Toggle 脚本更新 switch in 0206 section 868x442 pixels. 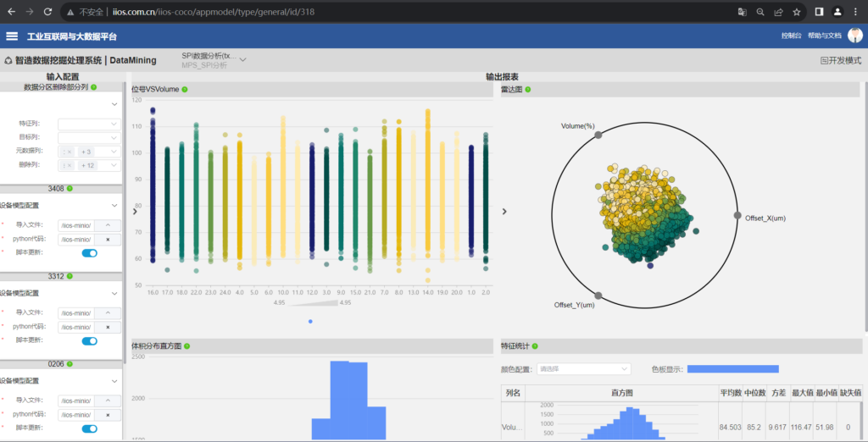point(90,428)
